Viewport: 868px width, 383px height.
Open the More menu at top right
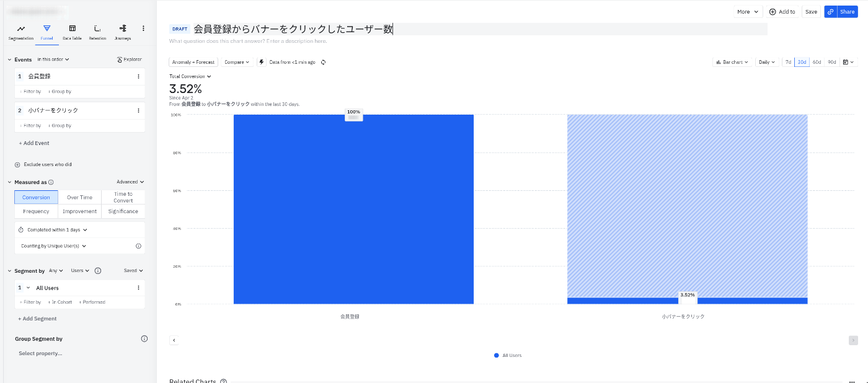[x=748, y=11]
